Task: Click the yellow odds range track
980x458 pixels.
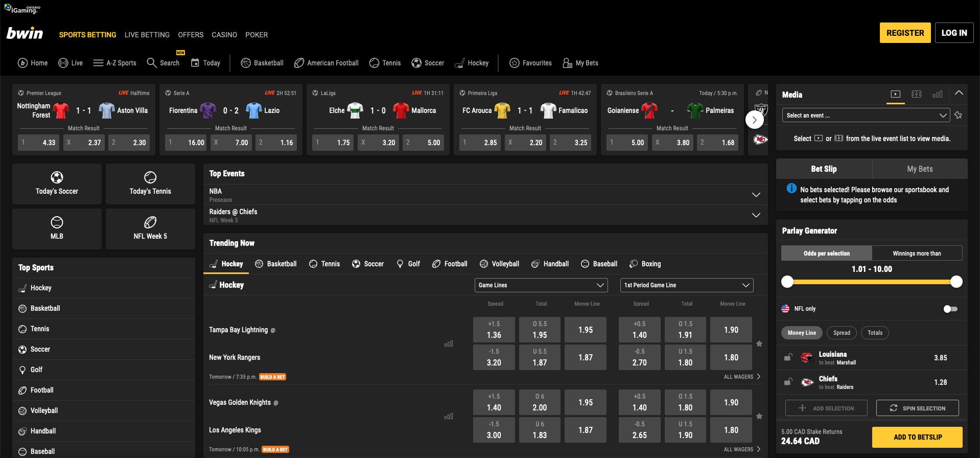Action: pos(872,282)
